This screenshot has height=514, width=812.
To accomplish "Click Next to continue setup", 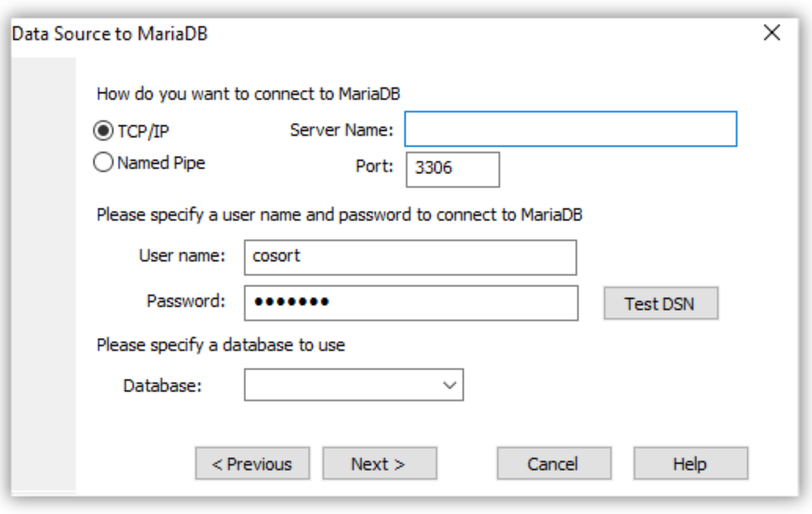I will (380, 463).
